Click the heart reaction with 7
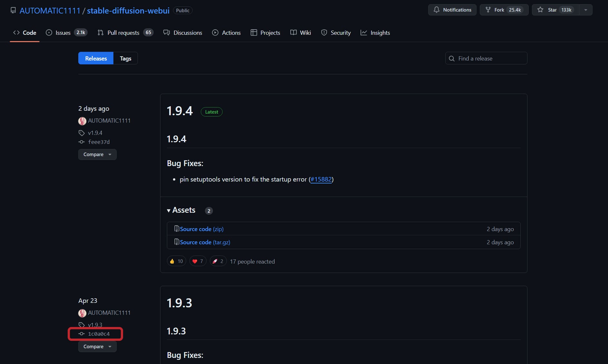Viewport: 608px width, 364px height. (x=198, y=261)
